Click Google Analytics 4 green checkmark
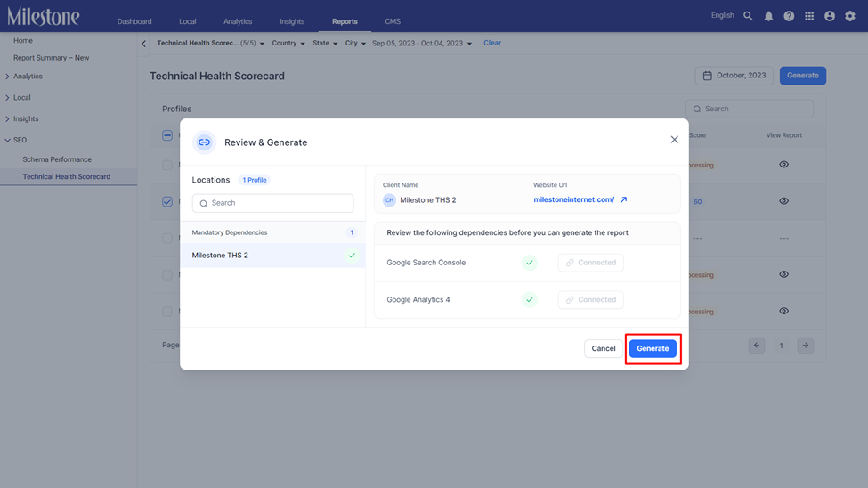 click(529, 300)
